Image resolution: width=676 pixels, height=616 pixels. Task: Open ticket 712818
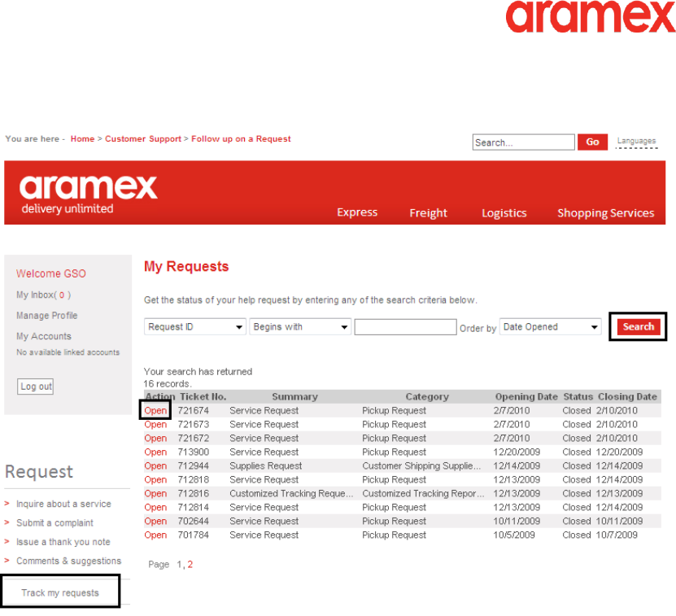click(x=155, y=479)
